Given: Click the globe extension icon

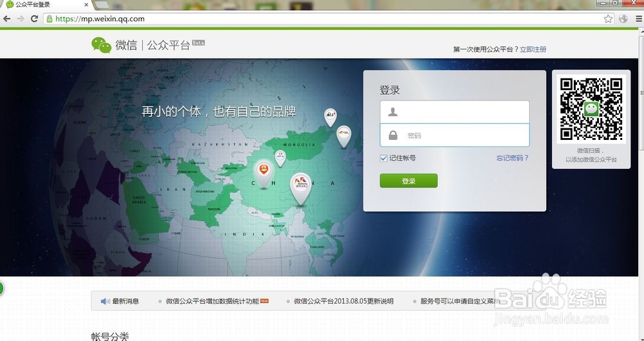Looking at the screenshot, I should pos(623,19).
